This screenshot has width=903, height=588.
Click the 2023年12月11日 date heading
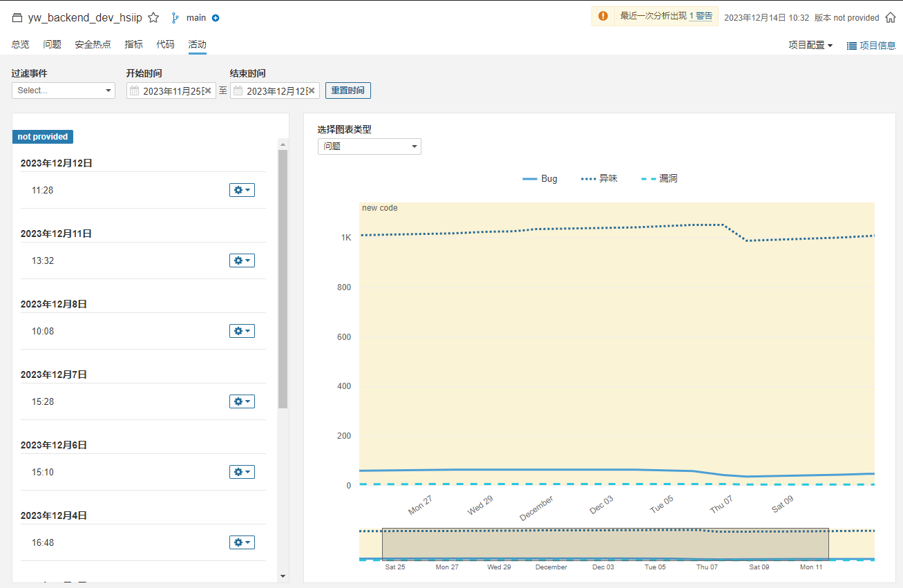(x=56, y=234)
